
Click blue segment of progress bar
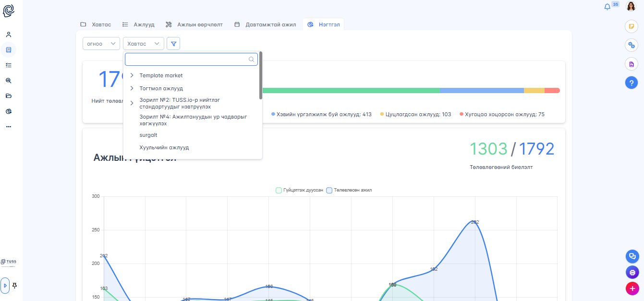click(482, 90)
